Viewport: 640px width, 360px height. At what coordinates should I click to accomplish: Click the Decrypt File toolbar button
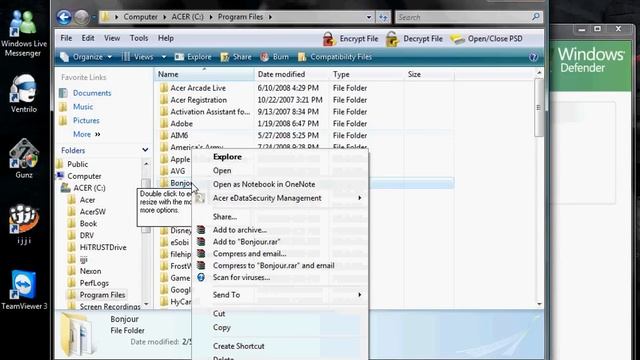(x=414, y=39)
